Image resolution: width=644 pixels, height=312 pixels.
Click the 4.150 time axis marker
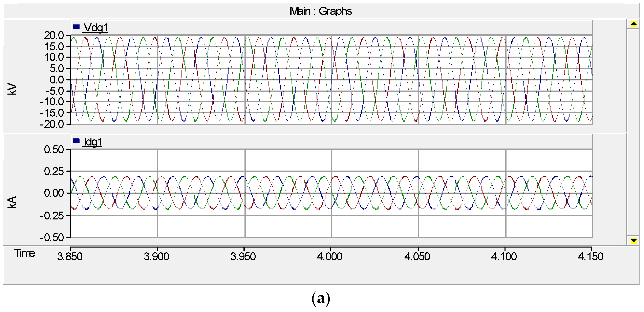click(590, 256)
